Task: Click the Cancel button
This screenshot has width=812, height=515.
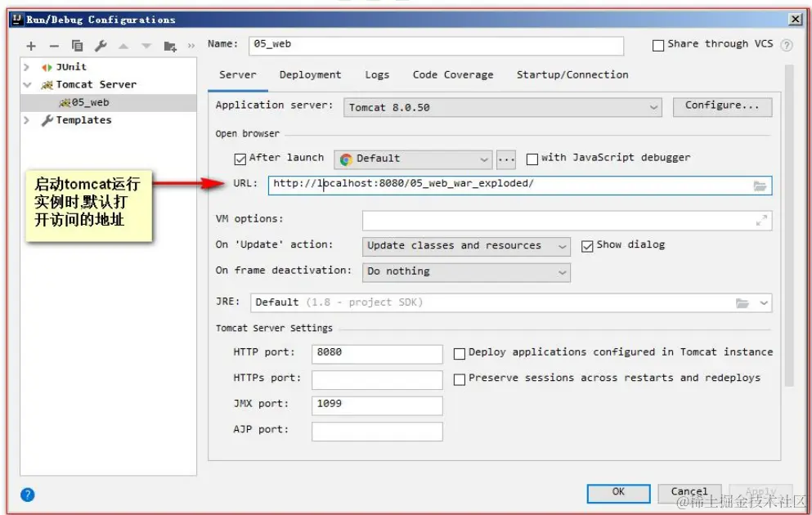Action: point(689,493)
